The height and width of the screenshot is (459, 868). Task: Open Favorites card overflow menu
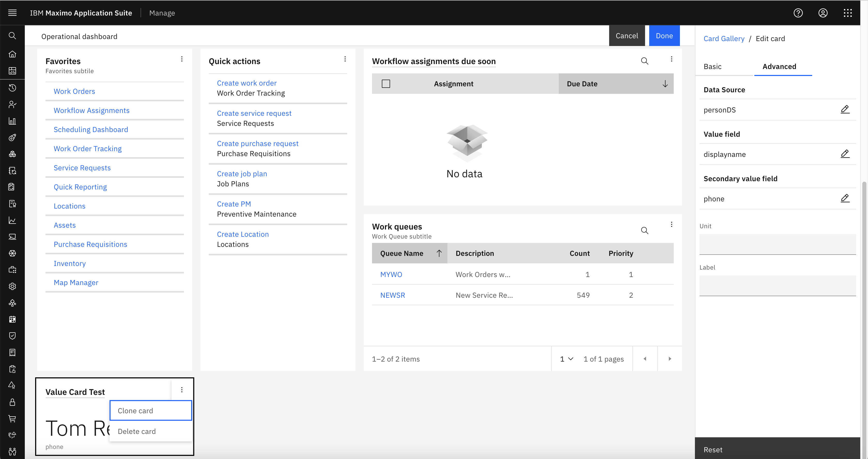[182, 59]
